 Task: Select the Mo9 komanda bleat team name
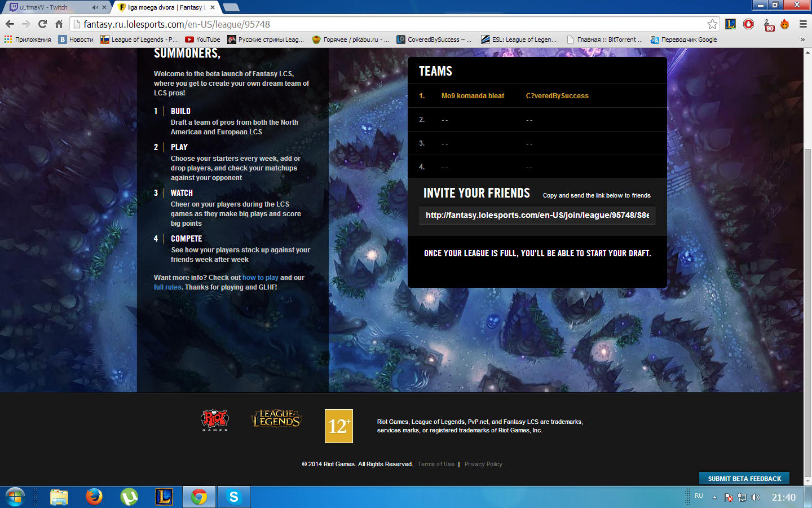(x=473, y=96)
